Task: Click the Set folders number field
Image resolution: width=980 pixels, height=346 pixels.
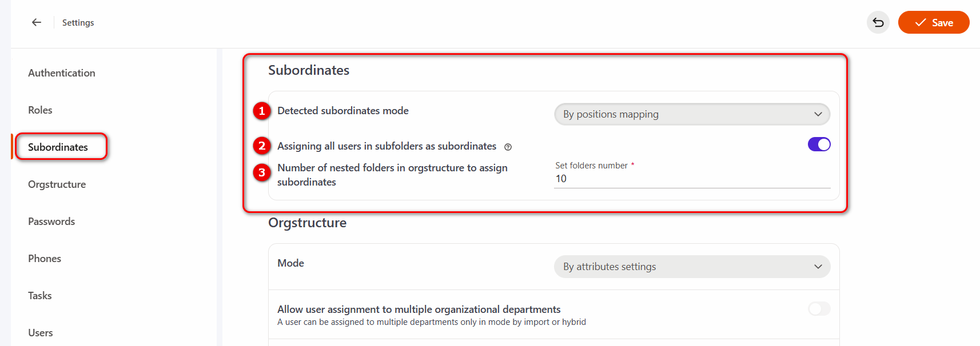Action: click(x=692, y=179)
